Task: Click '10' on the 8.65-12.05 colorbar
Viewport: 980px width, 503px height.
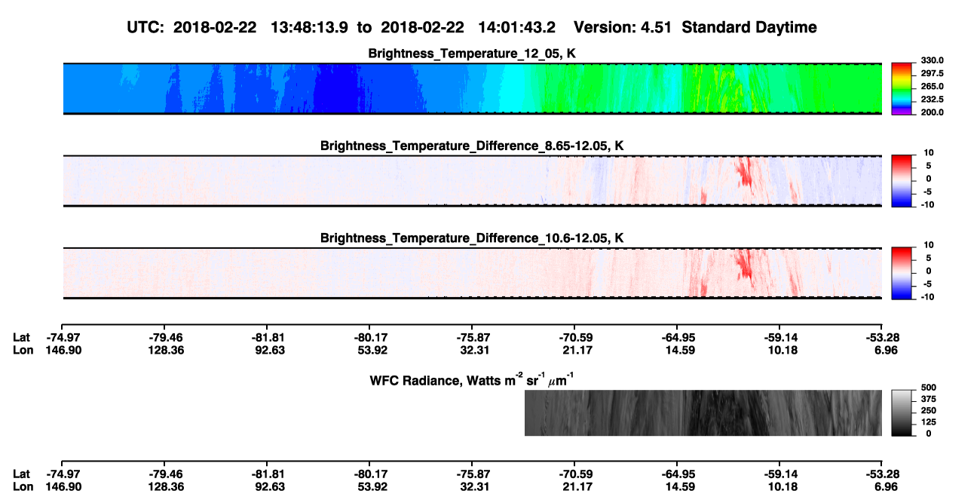Action: (928, 152)
